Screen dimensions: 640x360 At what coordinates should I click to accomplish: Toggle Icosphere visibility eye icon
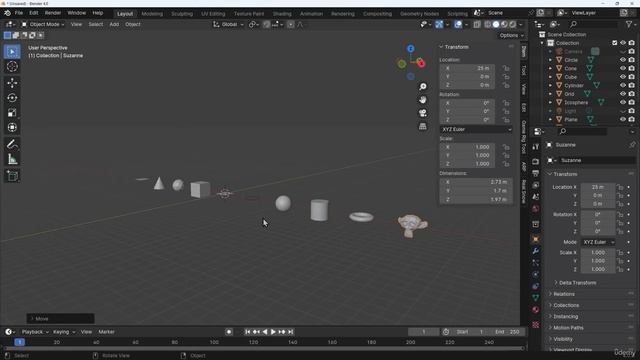[x=623, y=102]
